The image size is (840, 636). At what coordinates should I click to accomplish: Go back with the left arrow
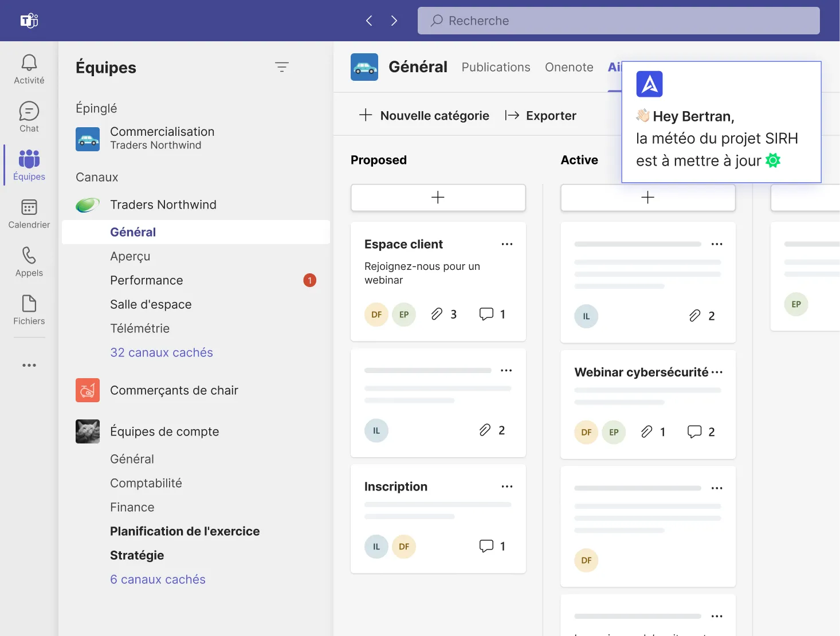[369, 21]
